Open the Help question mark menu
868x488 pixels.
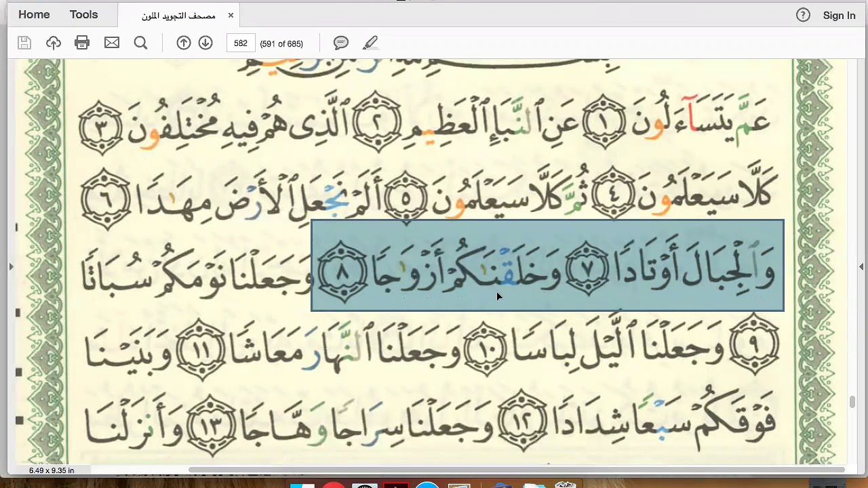pos(803,15)
